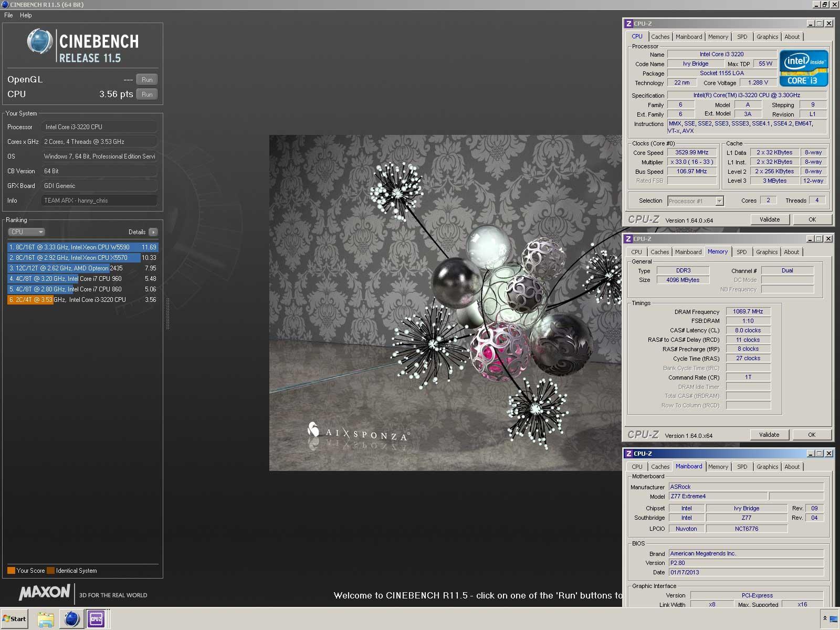
Task: Select CPU tab in bottom CPU-Z window
Action: tap(637, 467)
